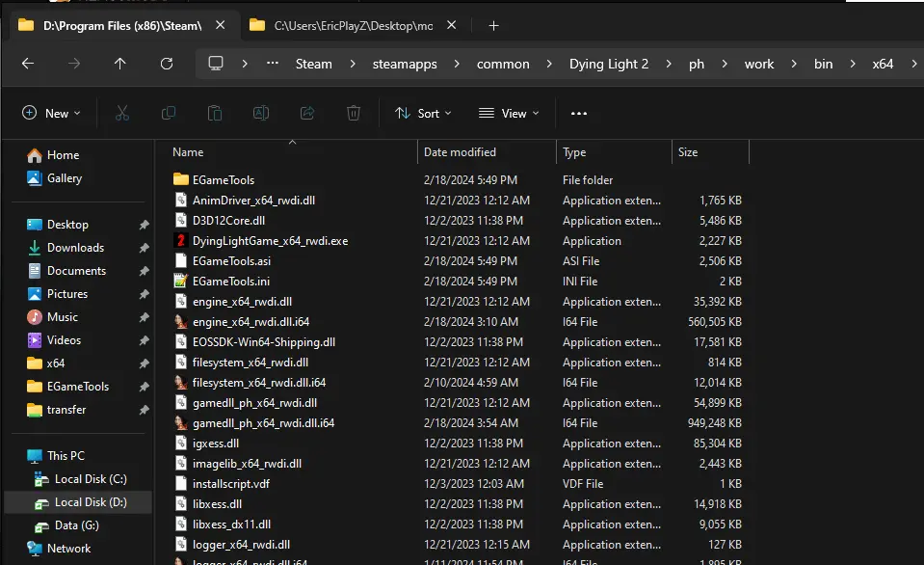Viewport: 924px width, 565px height.
Task: Open the Sort options dropdown
Action: [423, 113]
